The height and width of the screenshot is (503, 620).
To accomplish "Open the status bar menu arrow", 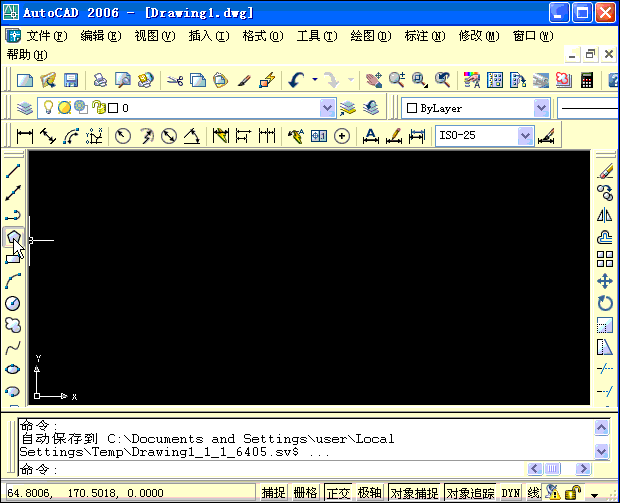I will coord(594,494).
